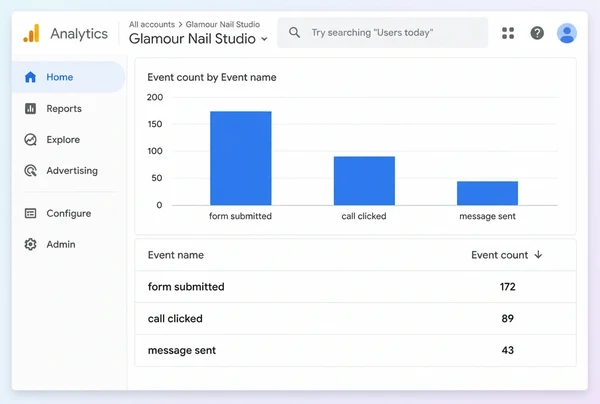Click the 'Event count by Event name' chart title

click(212, 77)
